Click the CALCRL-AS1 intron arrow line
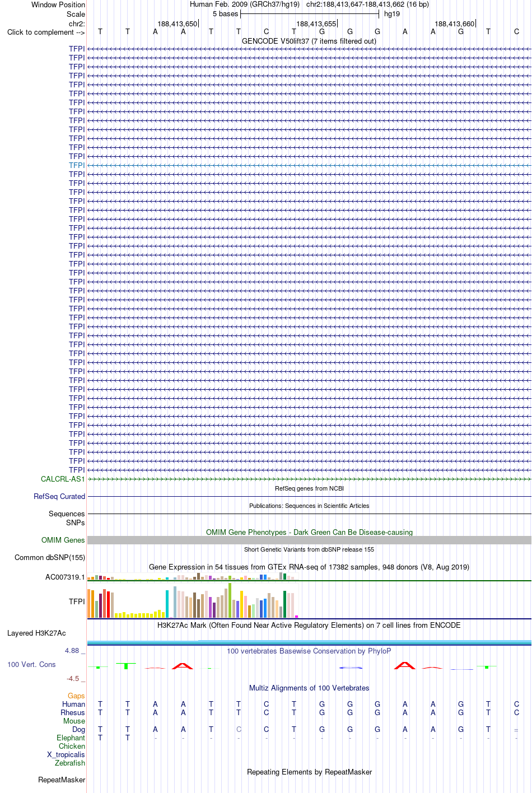Image resolution: width=532 pixels, height=793 pixels. point(309,479)
